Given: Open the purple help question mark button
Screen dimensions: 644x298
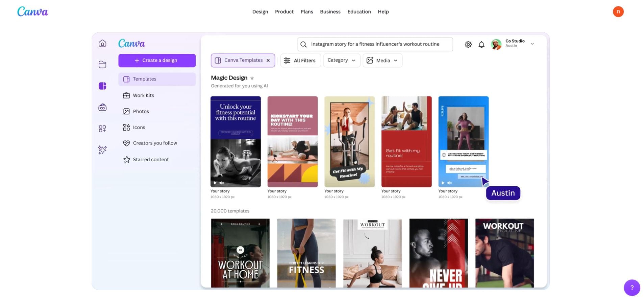Looking at the screenshot, I should (631, 288).
